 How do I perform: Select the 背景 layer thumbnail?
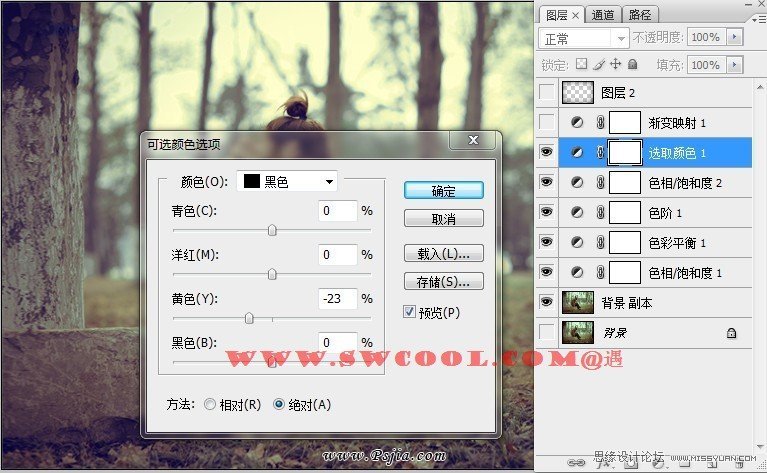point(578,333)
